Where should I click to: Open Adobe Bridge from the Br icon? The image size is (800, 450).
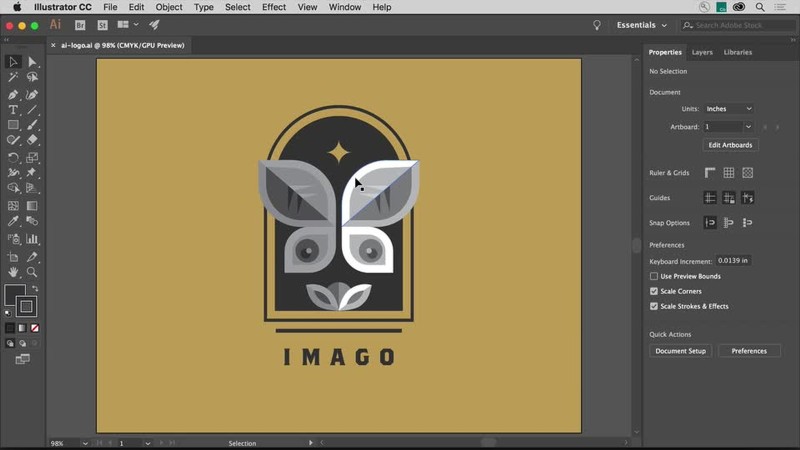[x=81, y=25]
